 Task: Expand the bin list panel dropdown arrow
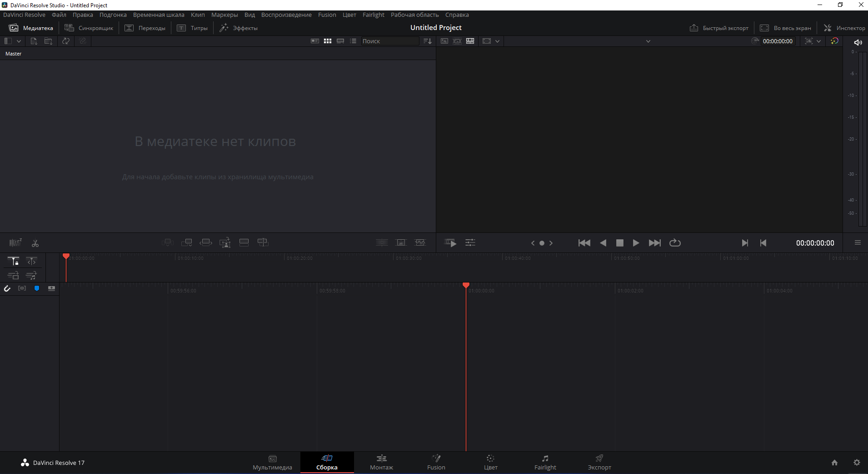click(19, 41)
